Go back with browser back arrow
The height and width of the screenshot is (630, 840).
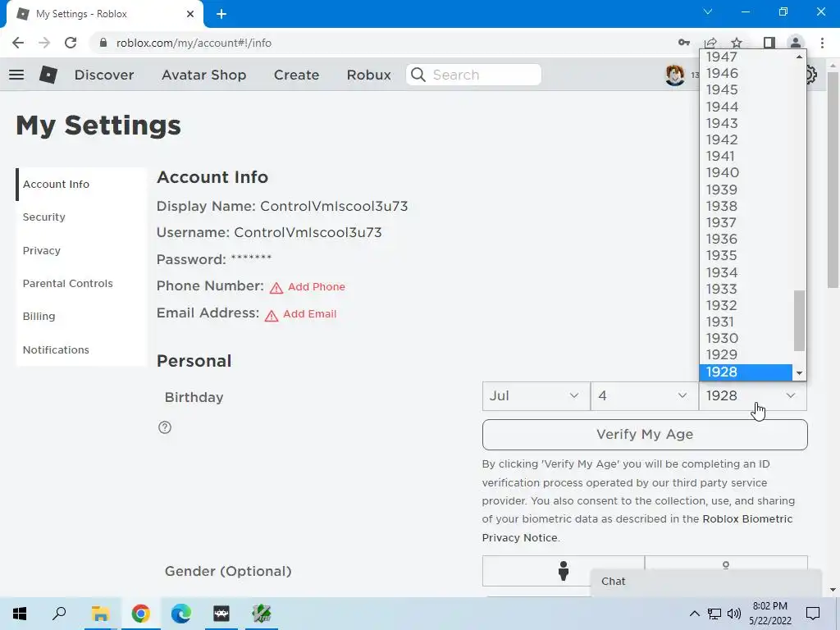click(18, 43)
